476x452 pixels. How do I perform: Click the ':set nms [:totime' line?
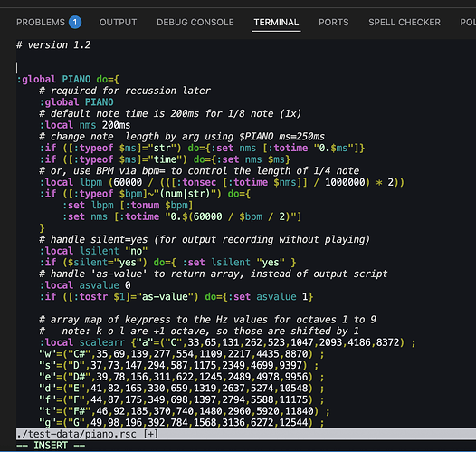click(182, 216)
